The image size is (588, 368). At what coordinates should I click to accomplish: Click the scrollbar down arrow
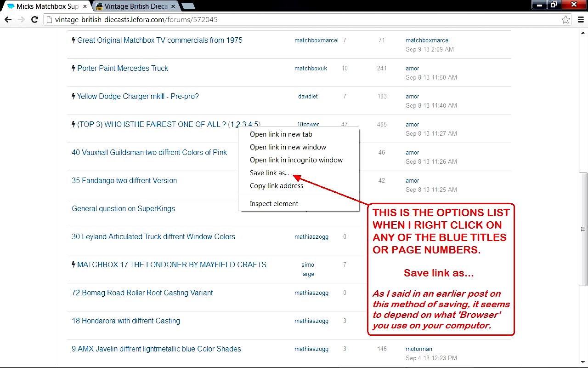[583, 363]
